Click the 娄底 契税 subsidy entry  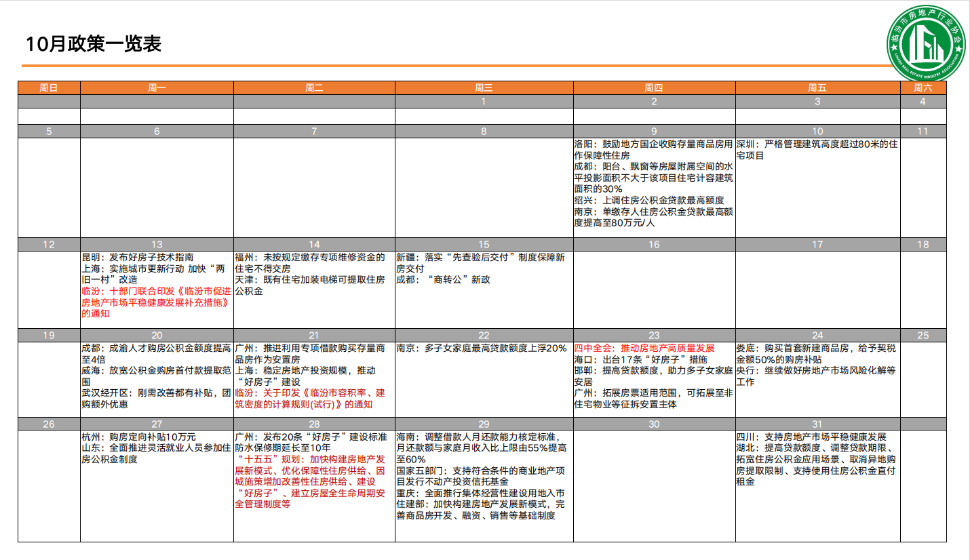pyautogui.click(x=816, y=354)
